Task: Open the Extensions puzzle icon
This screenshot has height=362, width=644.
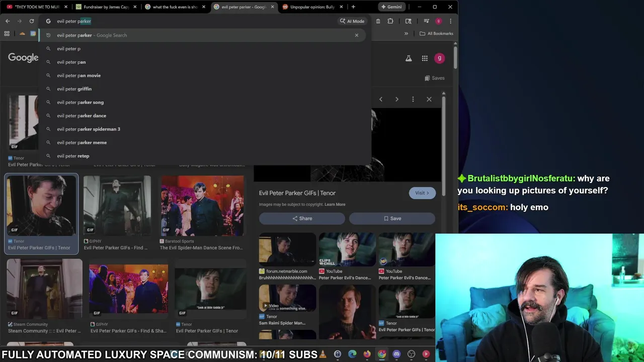Action: click(x=390, y=21)
